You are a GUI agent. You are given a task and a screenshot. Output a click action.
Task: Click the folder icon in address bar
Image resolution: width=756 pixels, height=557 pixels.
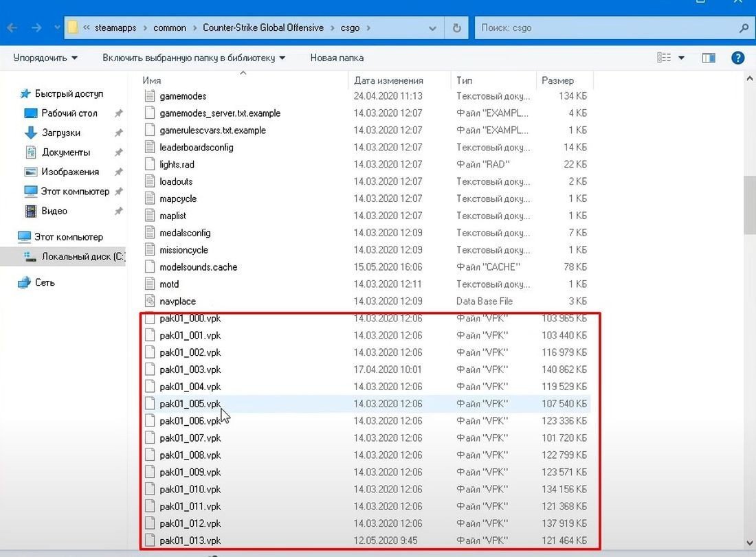point(72,27)
